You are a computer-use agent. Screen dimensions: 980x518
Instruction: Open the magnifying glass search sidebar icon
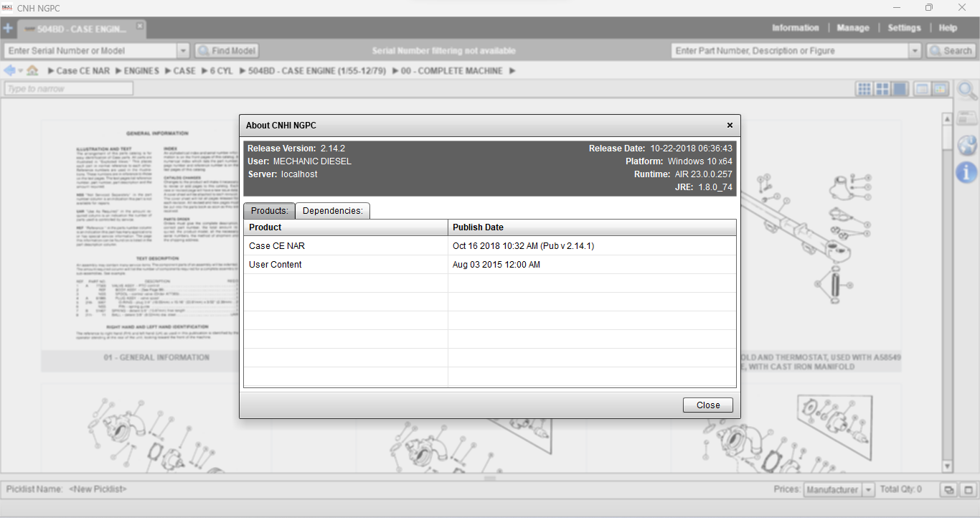click(967, 91)
